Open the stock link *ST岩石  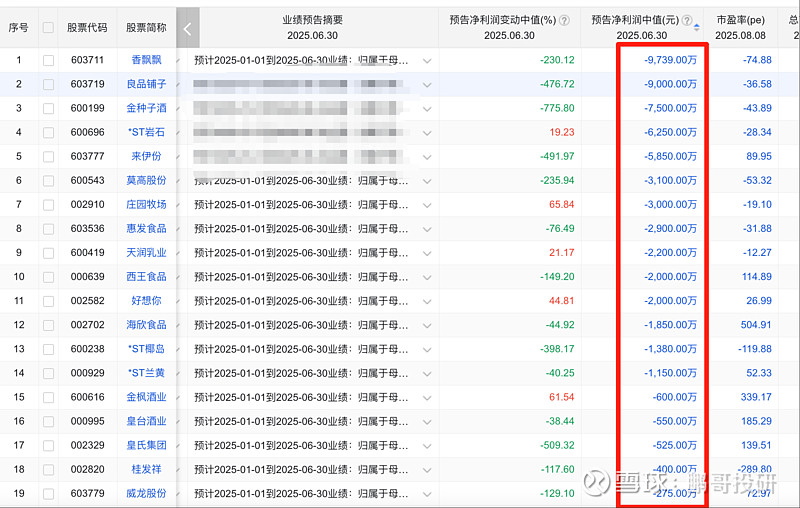(x=146, y=132)
